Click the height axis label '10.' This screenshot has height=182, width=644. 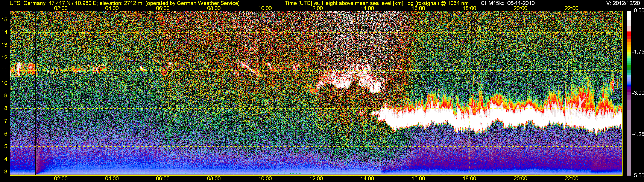tap(5, 83)
